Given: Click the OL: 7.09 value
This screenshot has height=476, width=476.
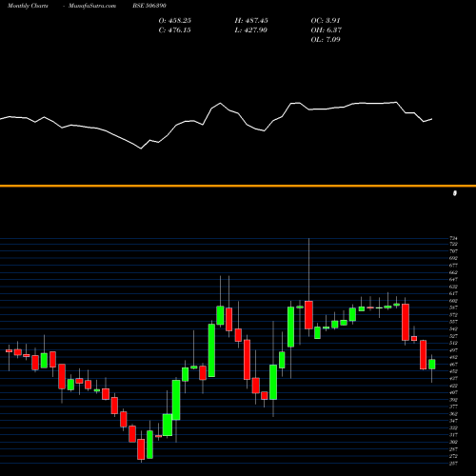Looking at the screenshot, I should (326, 40).
